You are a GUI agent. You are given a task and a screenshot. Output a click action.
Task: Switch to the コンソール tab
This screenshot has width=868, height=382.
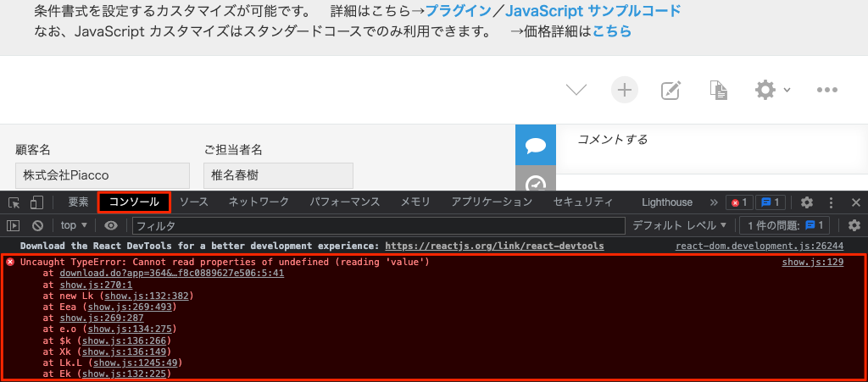[x=134, y=202]
